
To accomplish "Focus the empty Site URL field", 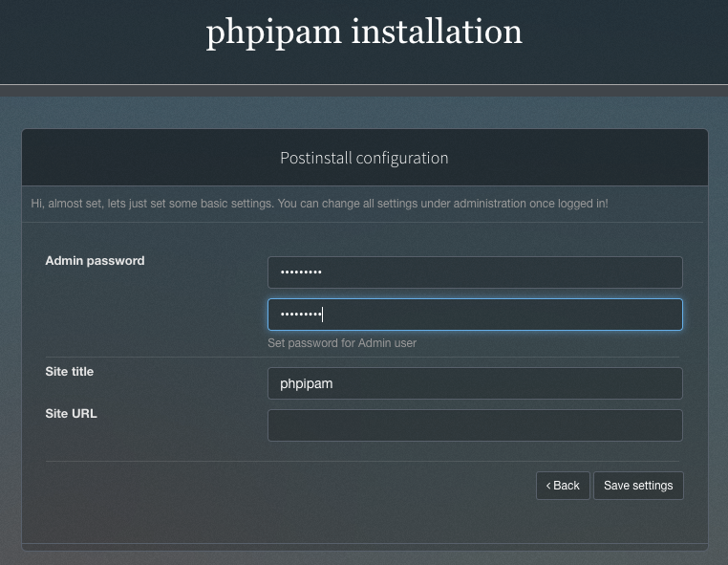I will point(475,425).
